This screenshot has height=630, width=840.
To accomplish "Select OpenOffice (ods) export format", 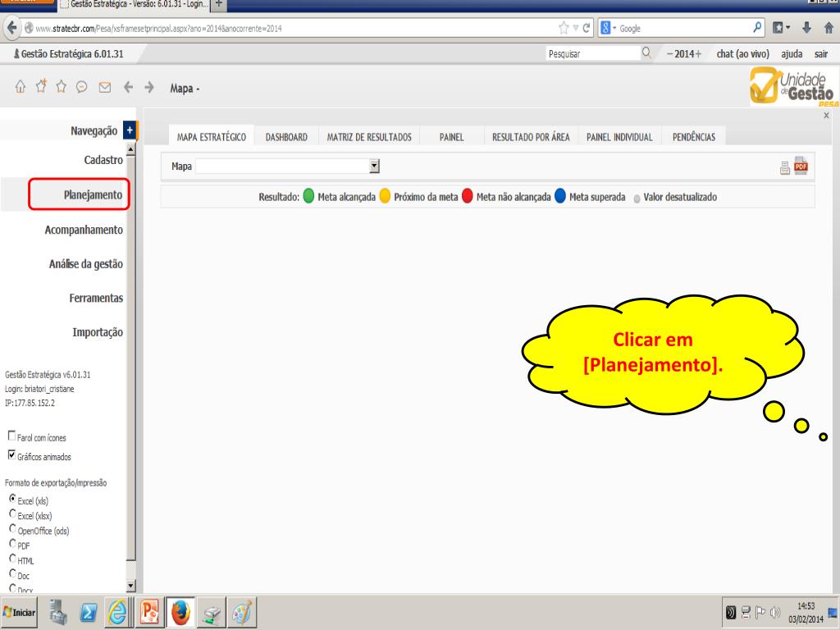I will 12,528.
